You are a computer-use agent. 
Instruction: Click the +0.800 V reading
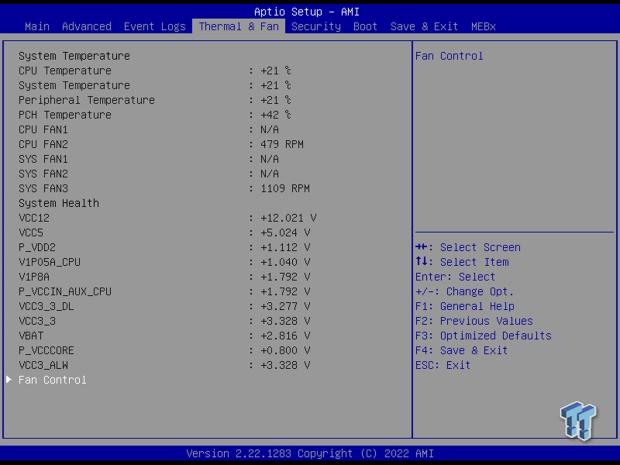point(285,350)
